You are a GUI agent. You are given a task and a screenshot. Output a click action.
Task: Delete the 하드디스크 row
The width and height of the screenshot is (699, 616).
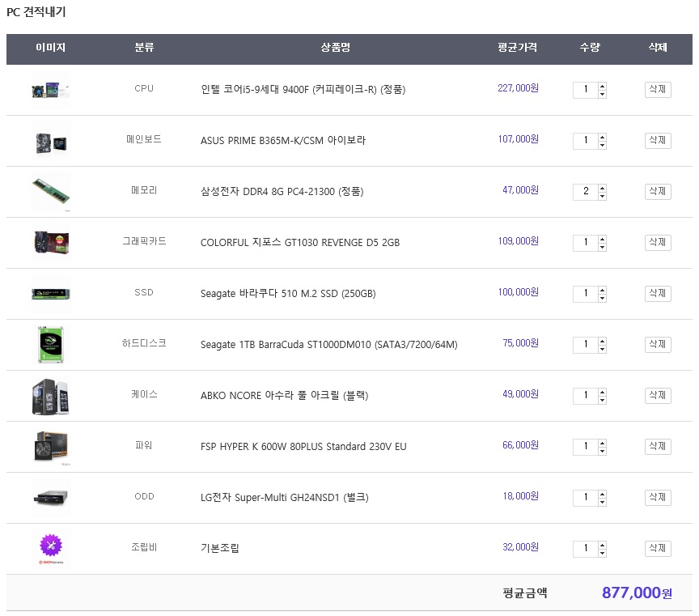tap(658, 344)
